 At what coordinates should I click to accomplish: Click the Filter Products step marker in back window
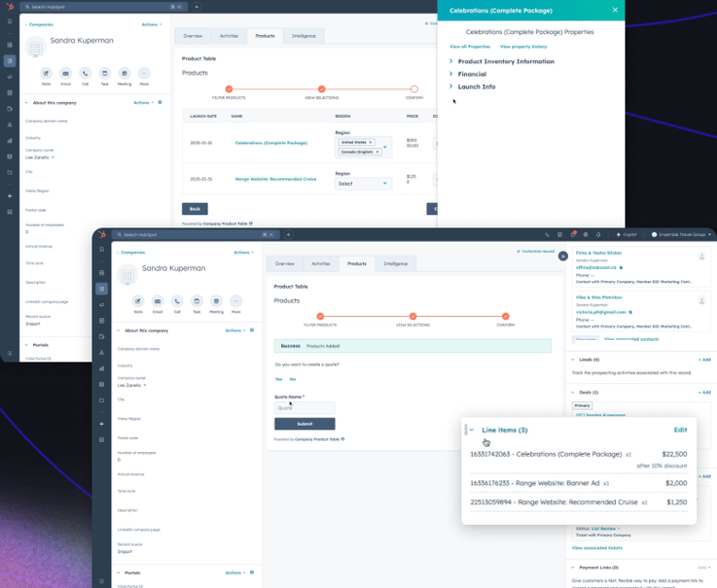click(229, 90)
